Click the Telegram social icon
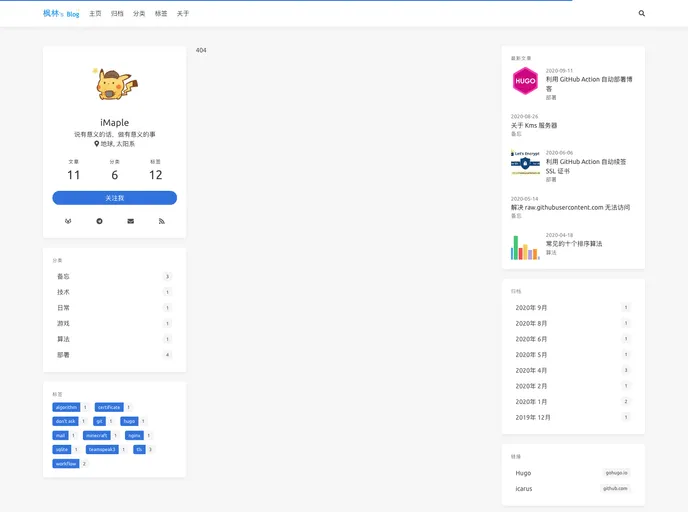 pos(99,221)
